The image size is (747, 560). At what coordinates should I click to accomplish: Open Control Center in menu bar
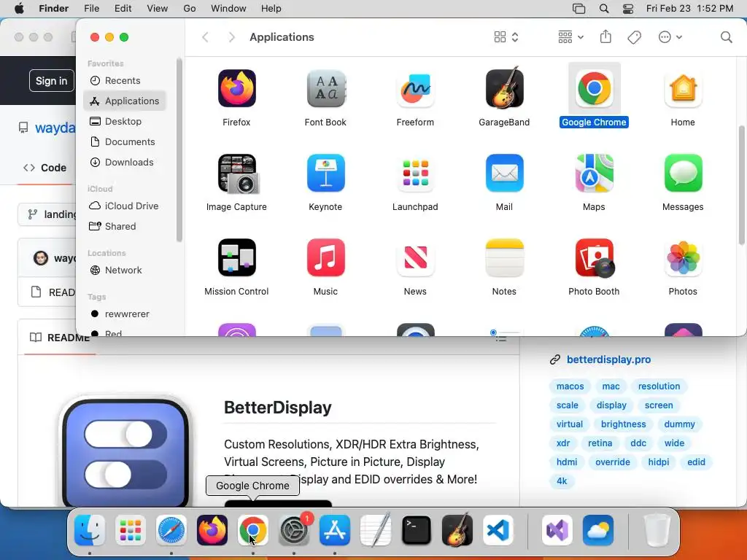[x=628, y=9]
